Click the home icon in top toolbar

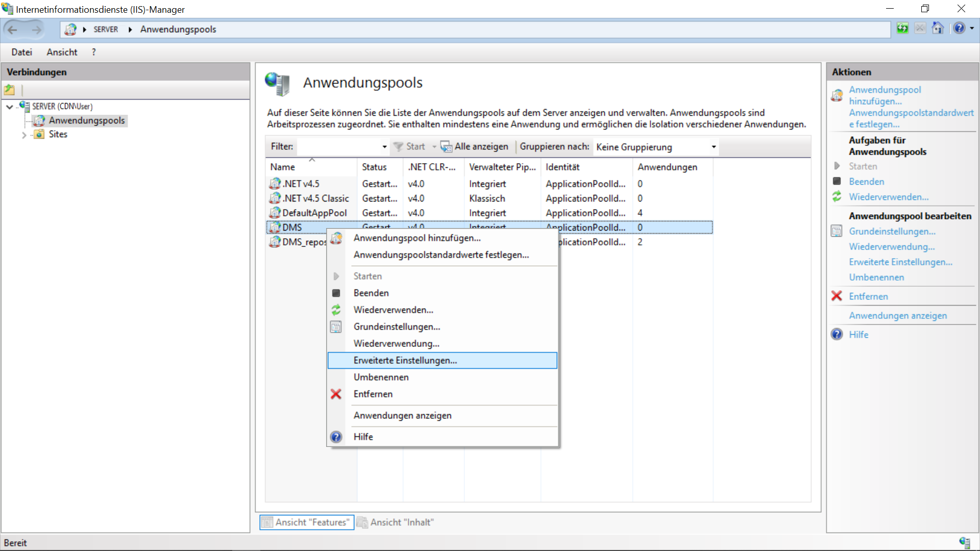[x=937, y=29]
